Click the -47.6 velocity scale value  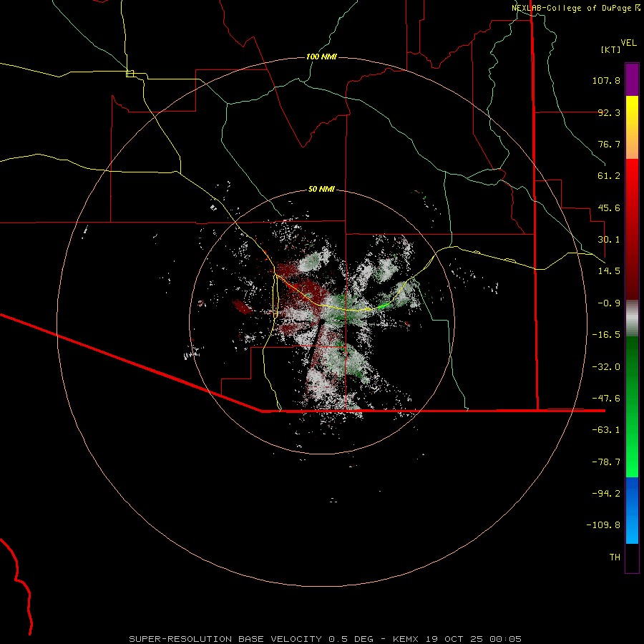coord(606,399)
